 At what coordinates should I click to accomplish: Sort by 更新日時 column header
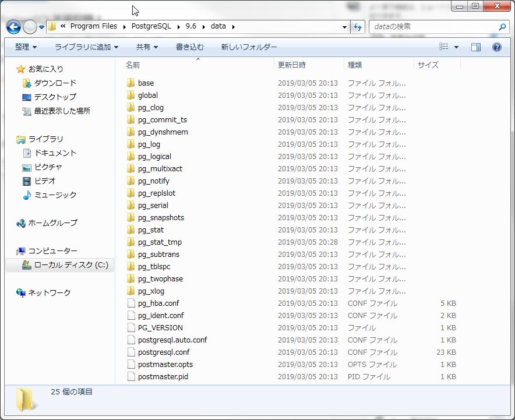292,65
